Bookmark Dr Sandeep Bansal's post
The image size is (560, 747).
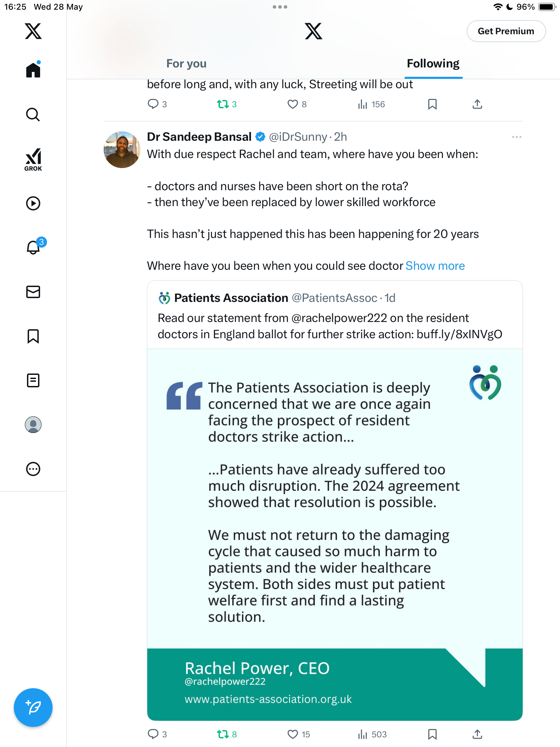[x=432, y=734]
